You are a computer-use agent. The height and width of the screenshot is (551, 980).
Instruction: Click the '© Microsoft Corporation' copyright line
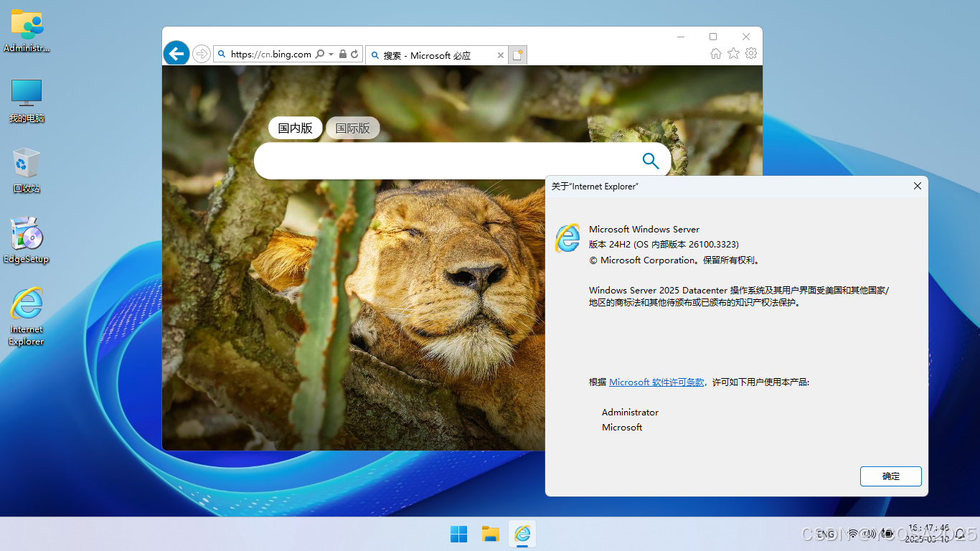point(674,260)
